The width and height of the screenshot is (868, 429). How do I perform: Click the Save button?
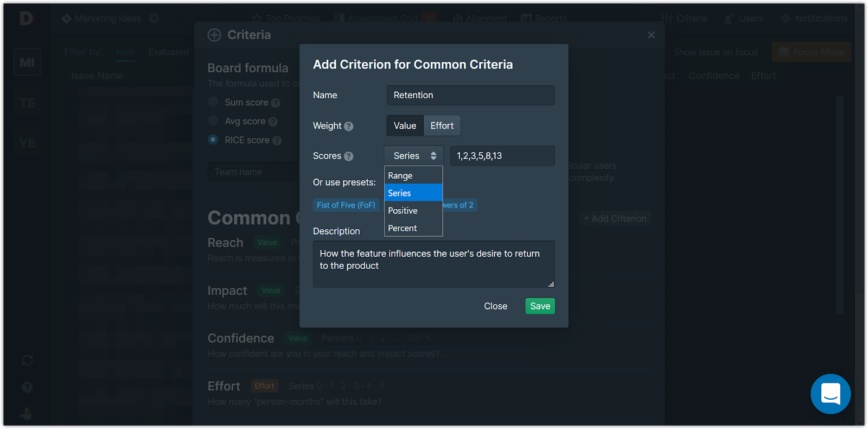540,306
